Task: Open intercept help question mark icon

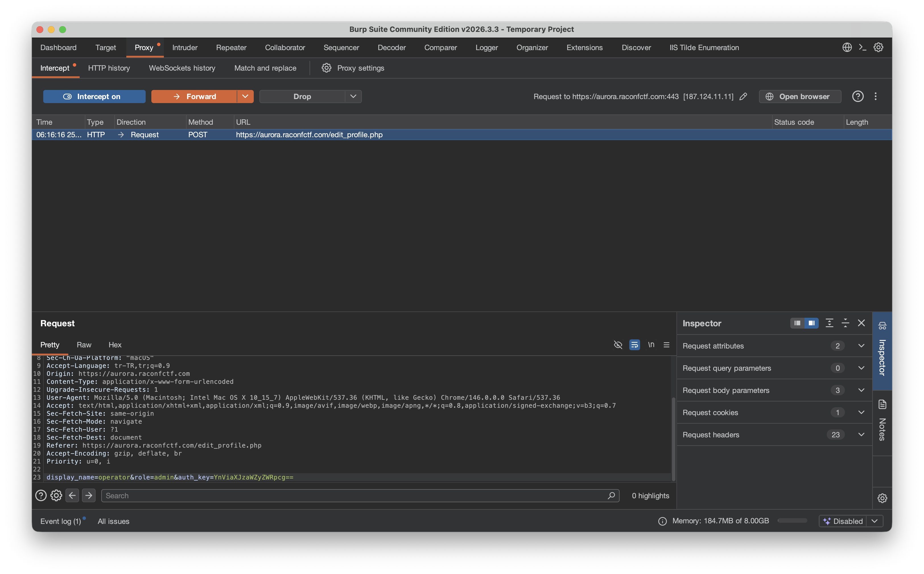Action: pos(858,97)
